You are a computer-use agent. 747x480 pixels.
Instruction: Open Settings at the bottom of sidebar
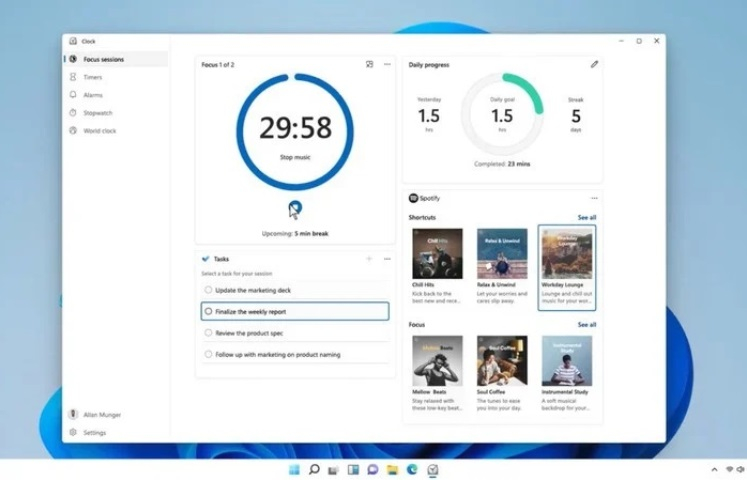(94, 433)
